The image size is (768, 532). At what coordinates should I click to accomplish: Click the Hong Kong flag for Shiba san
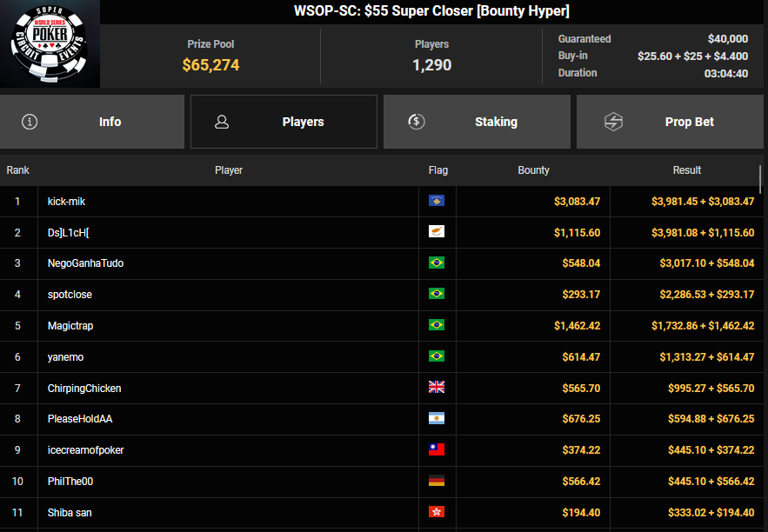(437, 512)
